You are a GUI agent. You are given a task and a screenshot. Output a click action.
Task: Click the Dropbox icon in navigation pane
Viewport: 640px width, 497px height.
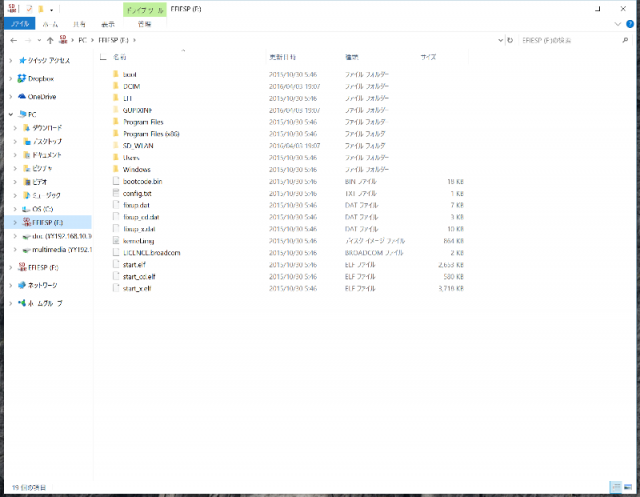click(22, 78)
